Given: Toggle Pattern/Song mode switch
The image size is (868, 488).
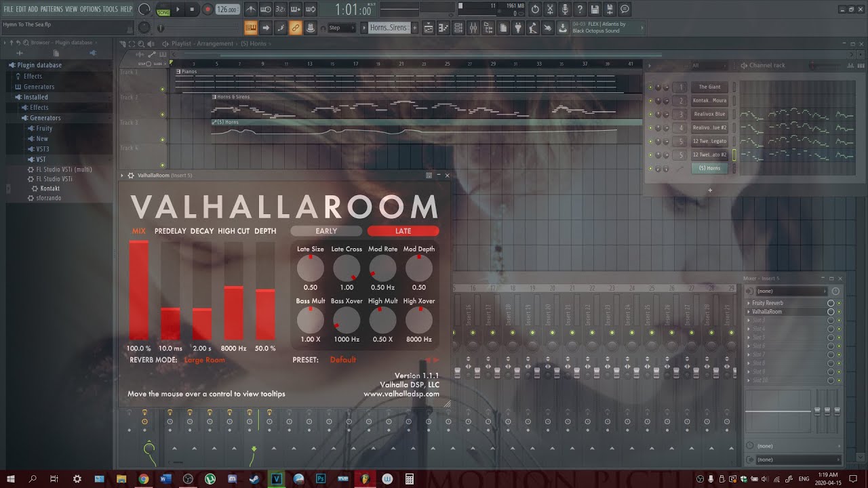Looking at the screenshot, I should click(163, 9).
